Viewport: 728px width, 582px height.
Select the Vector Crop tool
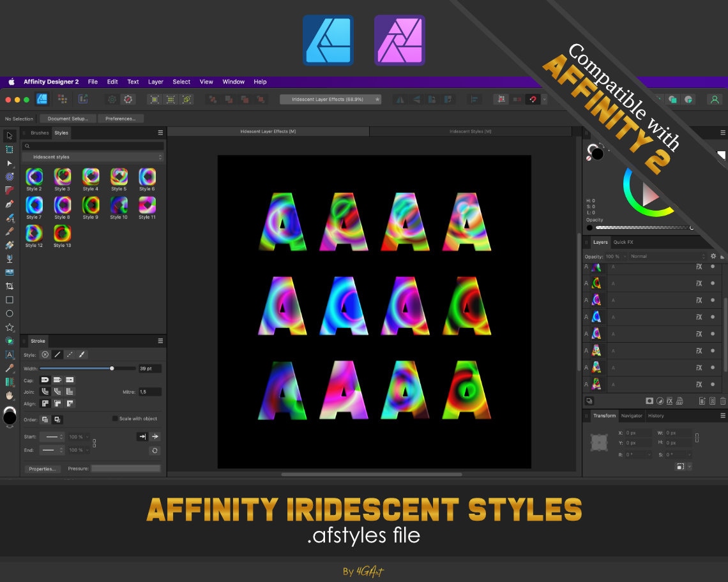coord(10,285)
